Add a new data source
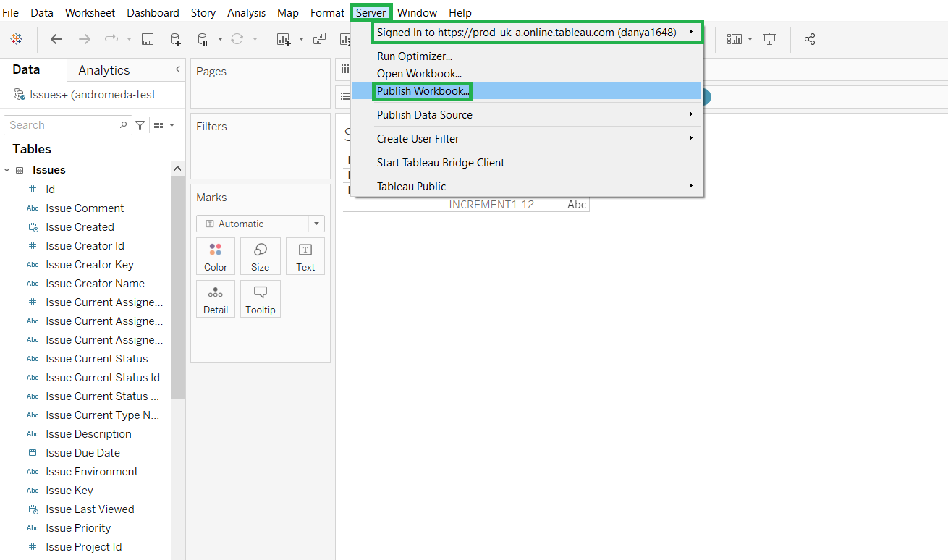Screen dimensions: 948x560 [175, 39]
